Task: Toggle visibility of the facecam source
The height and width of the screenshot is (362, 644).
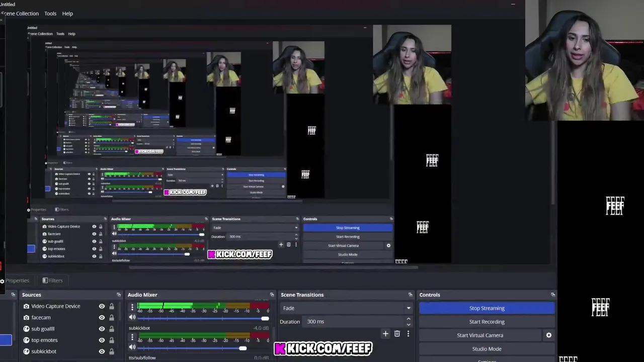Action: pos(102,318)
